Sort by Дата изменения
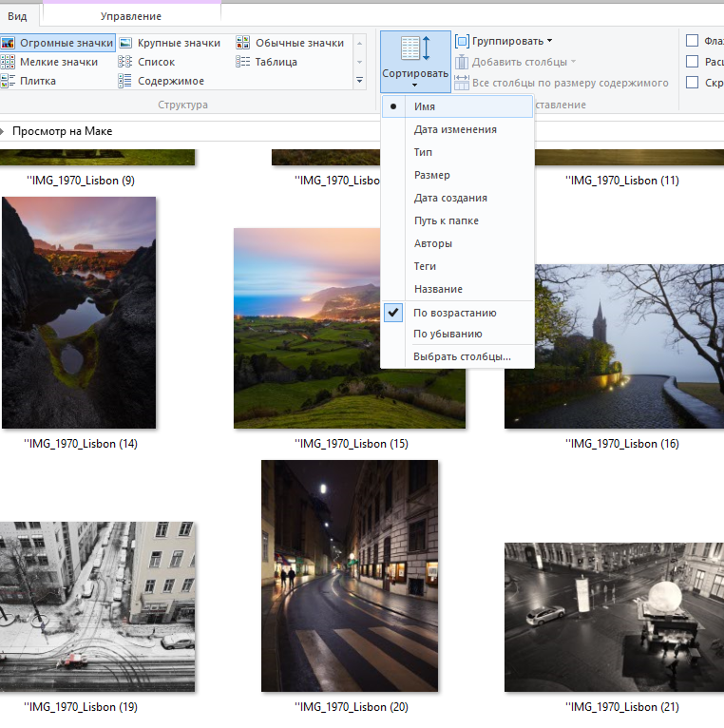Viewport: 724px width, 728px height. coord(454,129)
